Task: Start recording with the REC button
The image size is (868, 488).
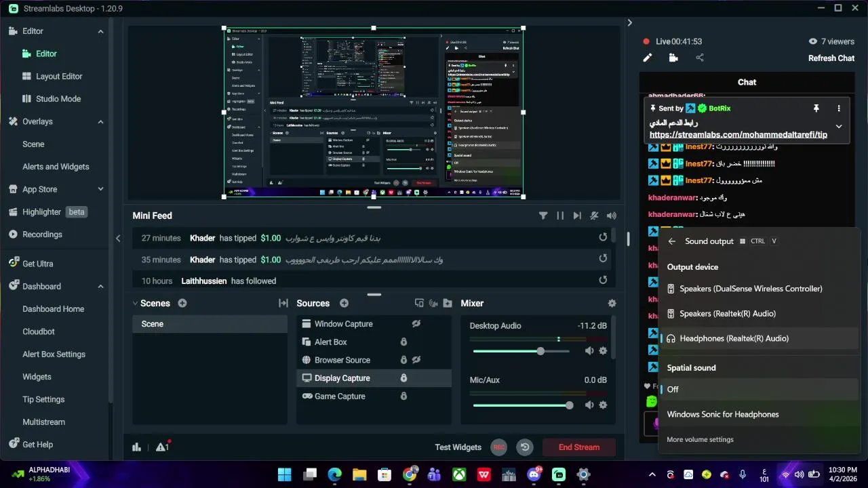Action: [499, 447]
